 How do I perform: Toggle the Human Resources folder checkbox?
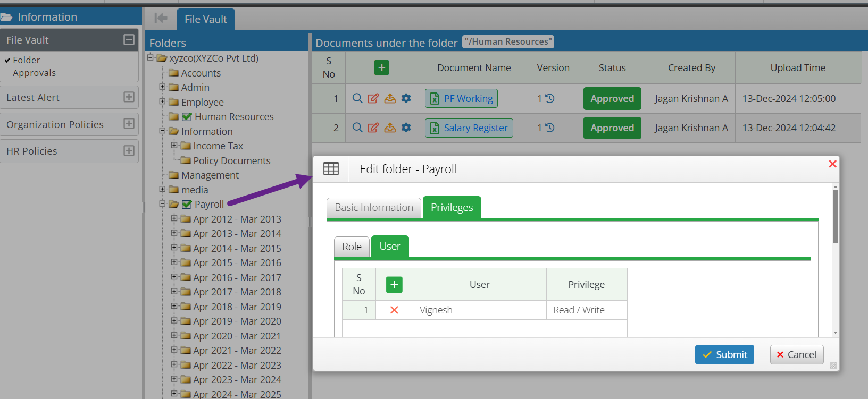click(187, 117)
